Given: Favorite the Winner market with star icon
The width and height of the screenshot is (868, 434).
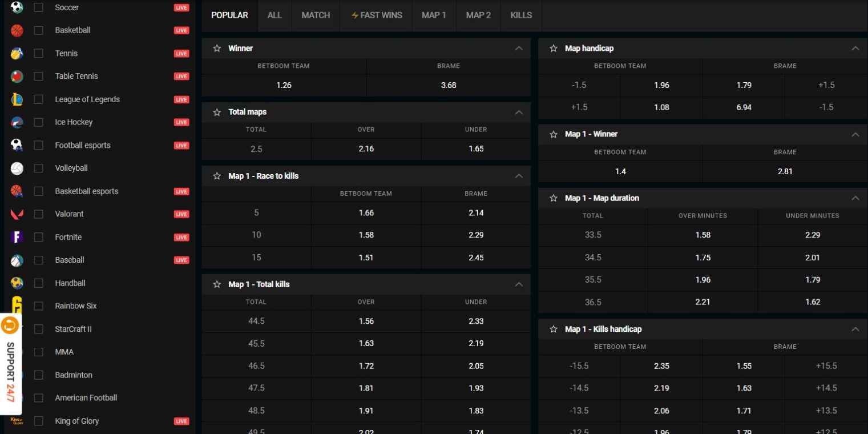Looking at the screenshot, I should [217, 49].
